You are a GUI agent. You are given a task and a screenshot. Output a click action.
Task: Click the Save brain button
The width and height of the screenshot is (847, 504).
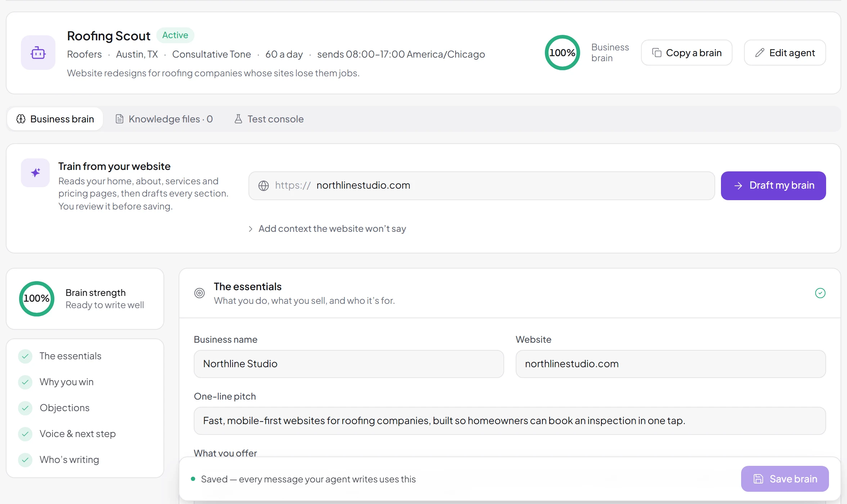[785, 479]
